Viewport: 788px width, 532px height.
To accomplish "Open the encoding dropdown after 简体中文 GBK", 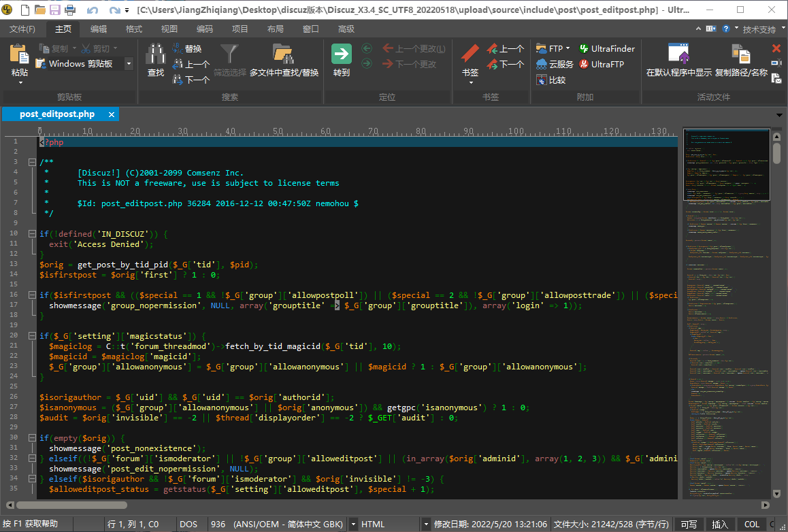I will coord(353,524).
